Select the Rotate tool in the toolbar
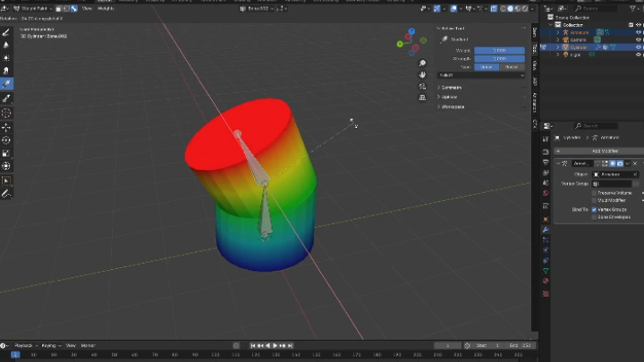The image size is (644, 362). [6, 140]
